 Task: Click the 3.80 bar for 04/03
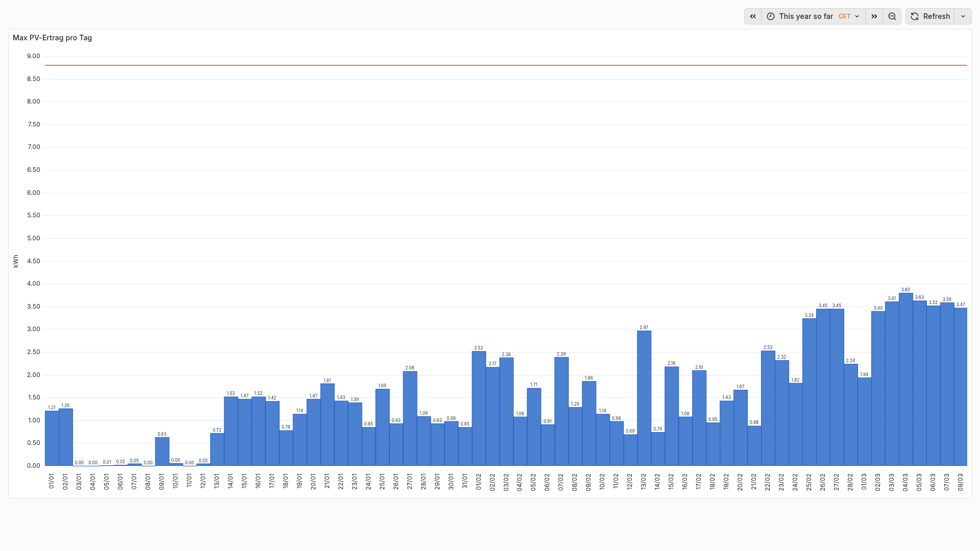point(905,380)
